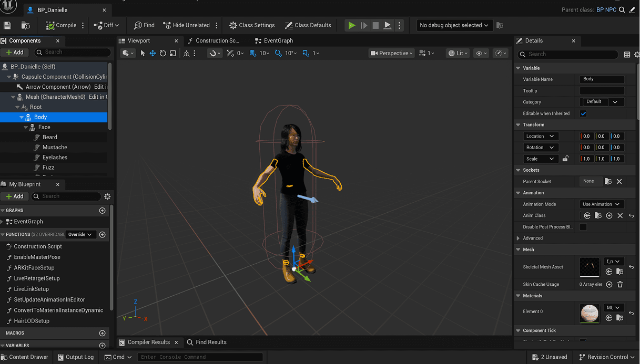Toggle Hide Unrelated nodes
Image resolution: width=640 pixels, height=364 pixels.
coord(186,25)
